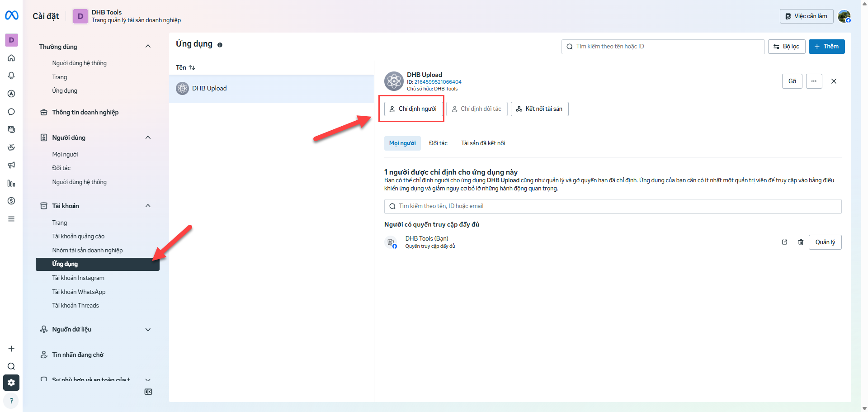The height and width of the screenshot is (412, 868).
Task: Expand the Nguồn dữ liệu section
Action: (x=148, y=329)
